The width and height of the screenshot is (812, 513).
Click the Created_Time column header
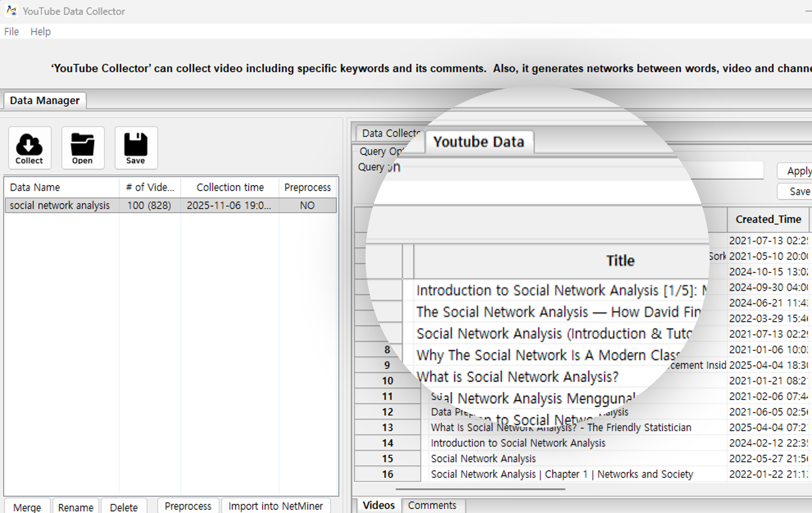click(x=768, y=220)
